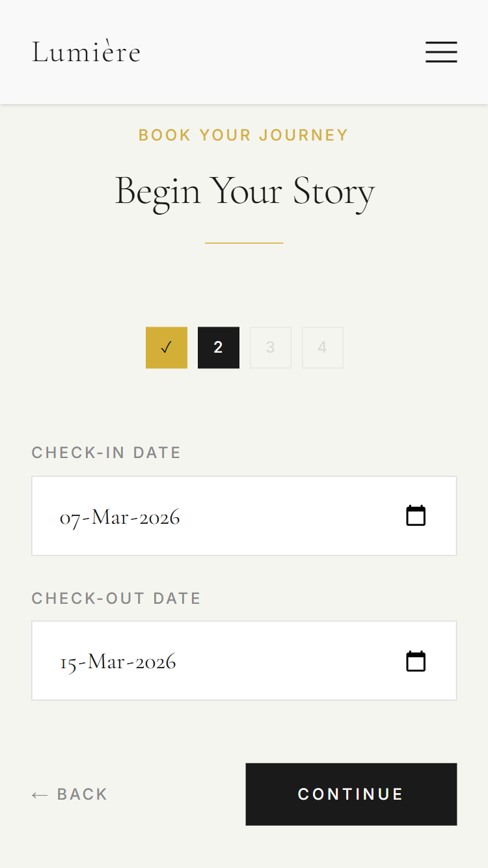Select the day "15" in check-out date
The image size is (488, 868).
click(68, 662)
